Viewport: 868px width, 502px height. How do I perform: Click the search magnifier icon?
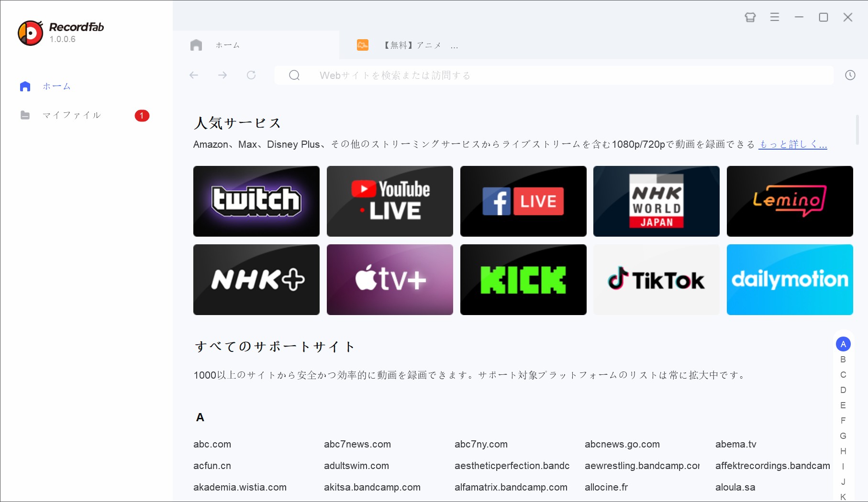(294, 75)
